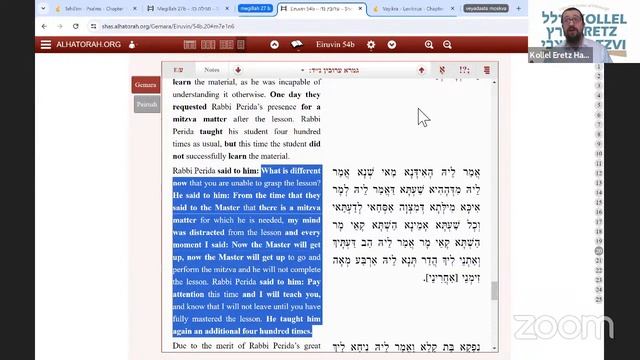
Task: Go forward in browser history
Action: click(x=60, y=26)
